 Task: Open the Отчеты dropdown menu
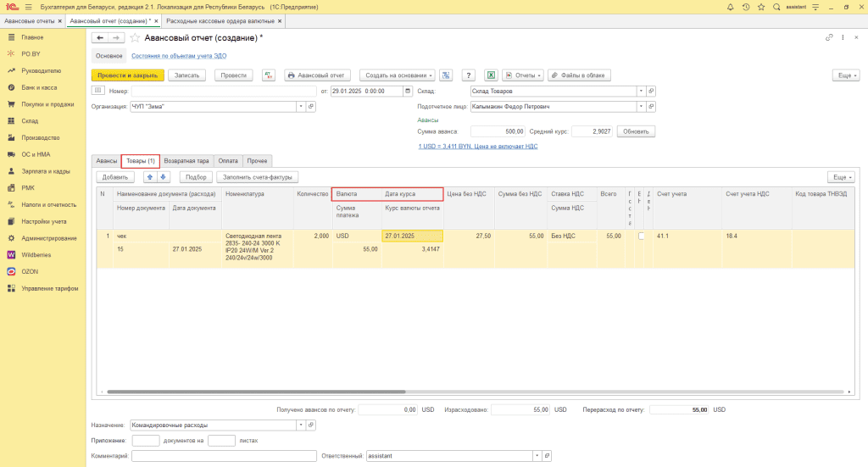pyautogui.click(x=523, y=75)
